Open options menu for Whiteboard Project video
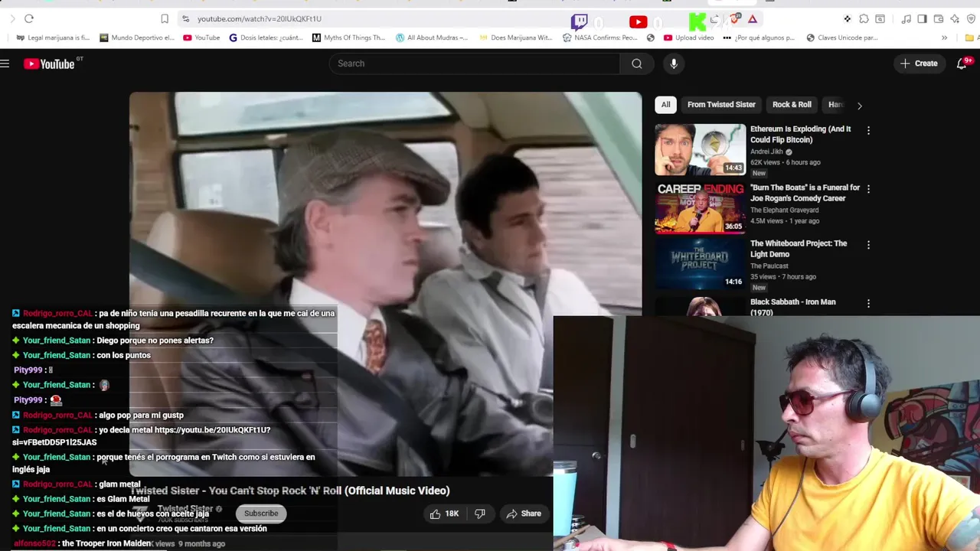This screenshot has width=980, height=551. (x=868, y=245)
